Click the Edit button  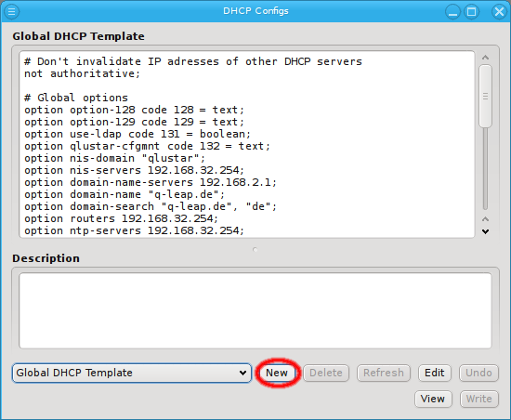click(x=435, y=373)
